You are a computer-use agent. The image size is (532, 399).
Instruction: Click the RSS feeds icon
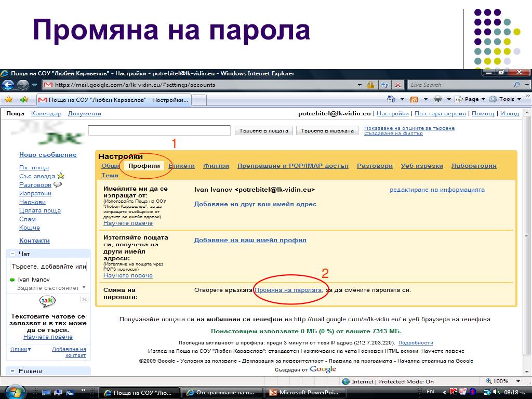(x=414, y=99)
